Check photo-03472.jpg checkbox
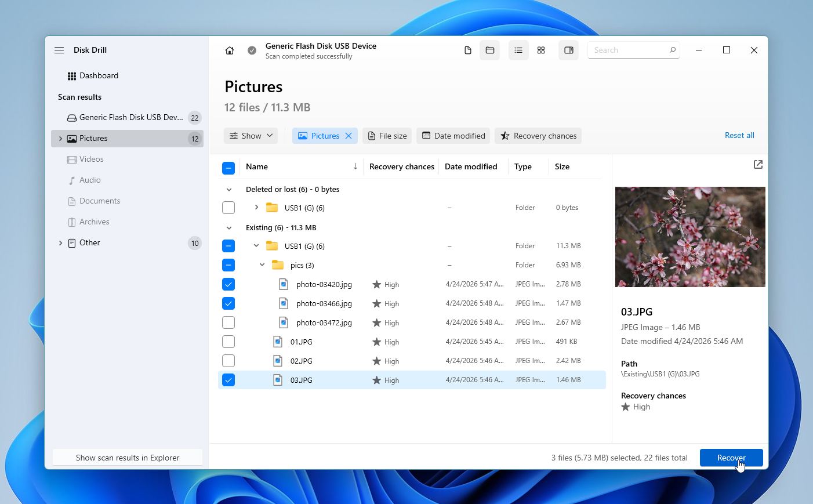The image size is (813, 504). (228, 322)
